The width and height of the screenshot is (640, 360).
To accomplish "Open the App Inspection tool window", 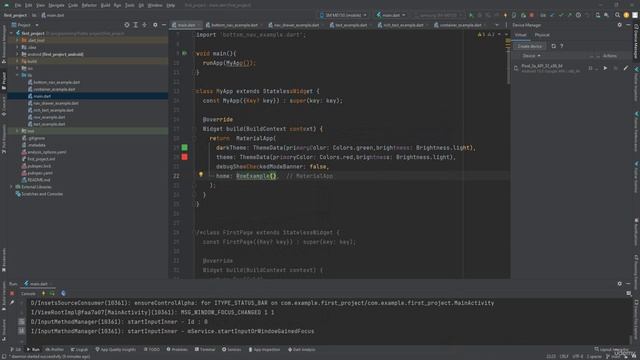I will click(264, 350).
